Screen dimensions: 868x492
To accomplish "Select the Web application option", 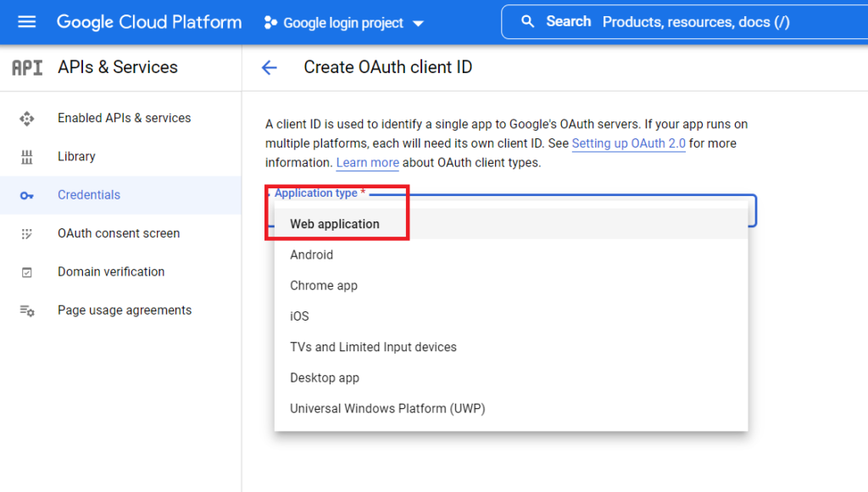I will (x=337, y=224).
